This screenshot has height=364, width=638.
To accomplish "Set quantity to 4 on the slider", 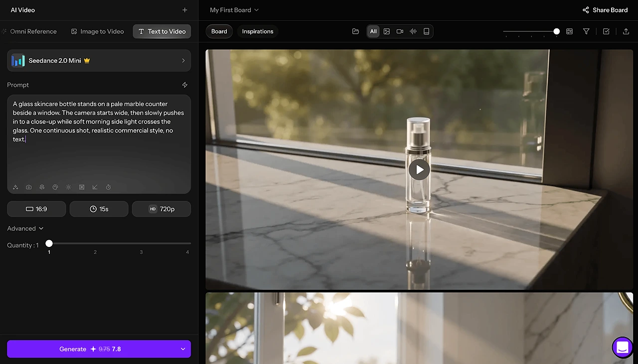I will (187, 243).
